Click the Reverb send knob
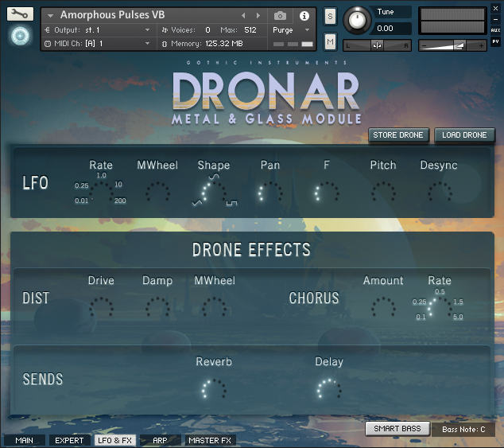 coord(214,389)
